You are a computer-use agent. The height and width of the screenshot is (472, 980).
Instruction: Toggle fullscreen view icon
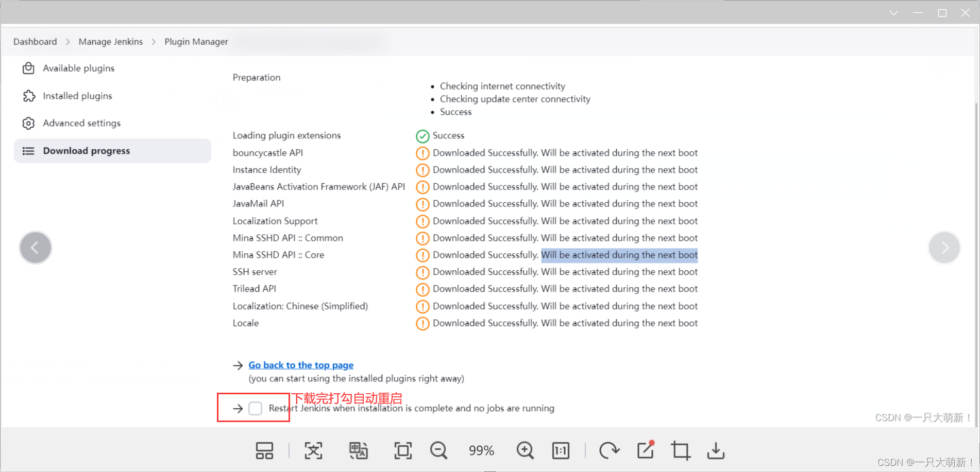(403, 451)
